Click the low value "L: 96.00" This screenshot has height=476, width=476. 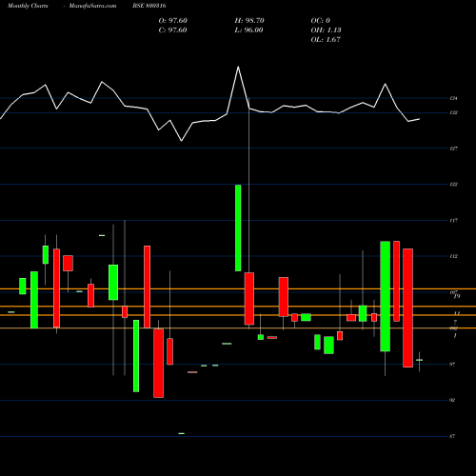(248, 30)
